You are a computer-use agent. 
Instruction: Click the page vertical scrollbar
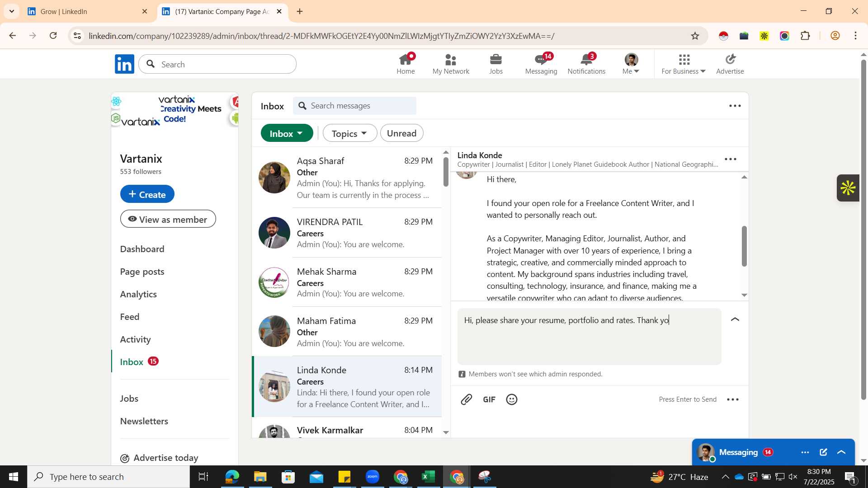pyautogui.click(x=863, y=230)
